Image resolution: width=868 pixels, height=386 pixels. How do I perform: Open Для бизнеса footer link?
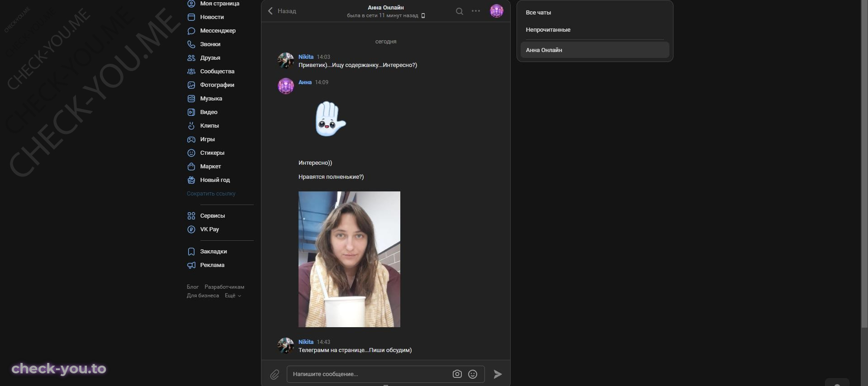(203, 295)
